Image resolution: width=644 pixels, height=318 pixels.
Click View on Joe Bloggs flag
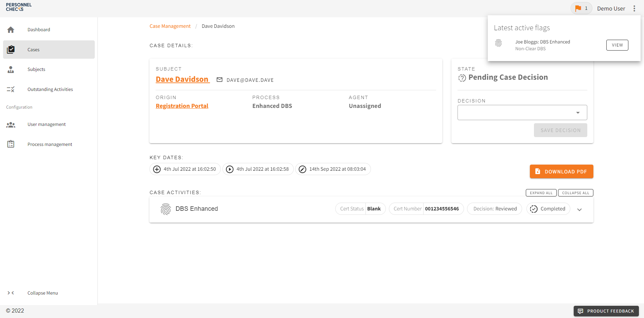617,45
